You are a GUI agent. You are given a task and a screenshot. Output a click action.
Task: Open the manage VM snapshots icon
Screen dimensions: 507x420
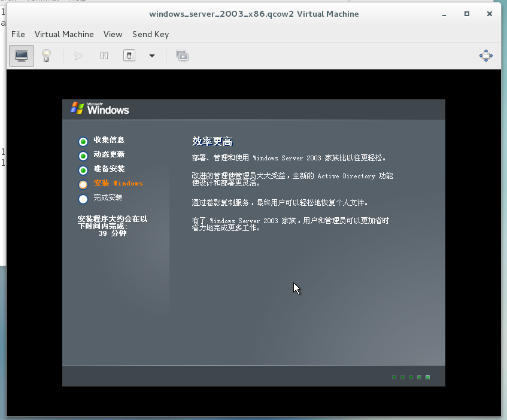[x=182, y=56]
